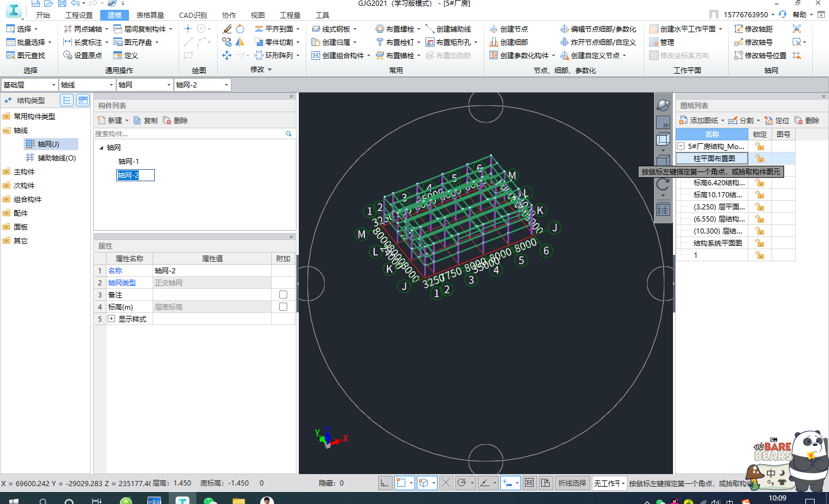Check the 标高(m) 附加 checkbox

pos(283,307)
